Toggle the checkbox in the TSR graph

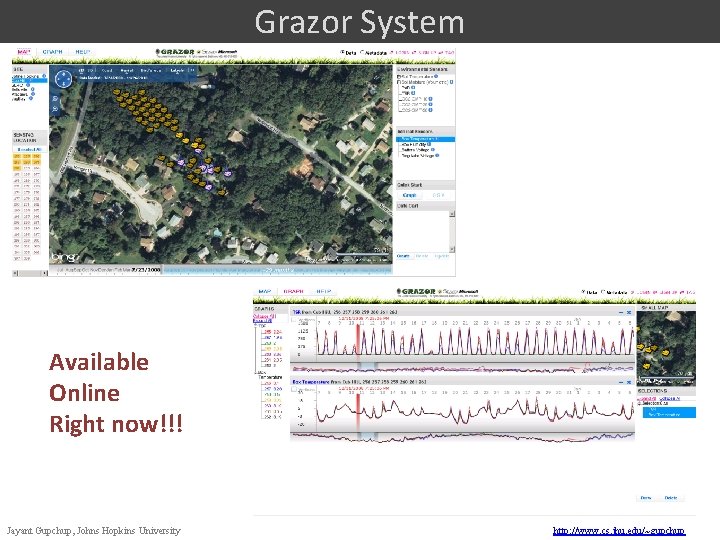[x=294, y=319]
